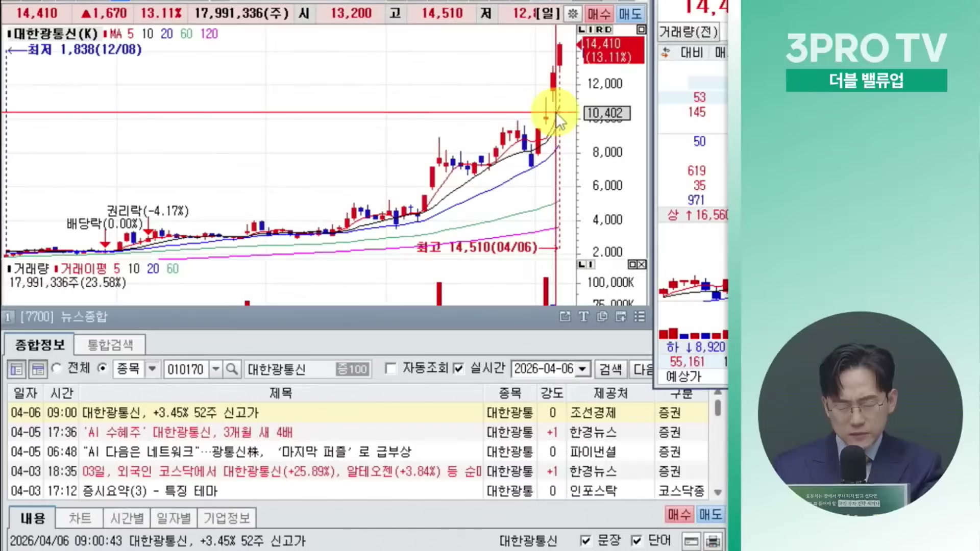Uncheck the 실시간 checkbox
The image size is (980, 551).
pos(459,368)
